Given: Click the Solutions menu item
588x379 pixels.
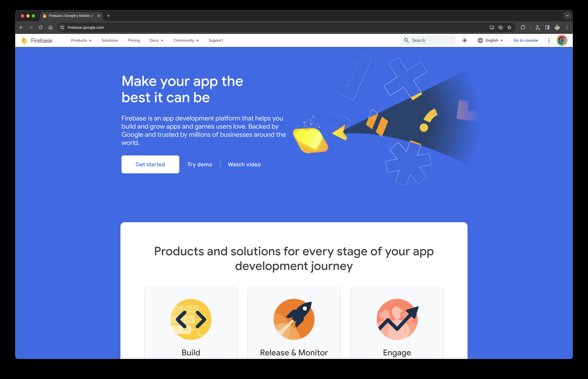Looking at the screenshot, I should (x=110, y=40).
